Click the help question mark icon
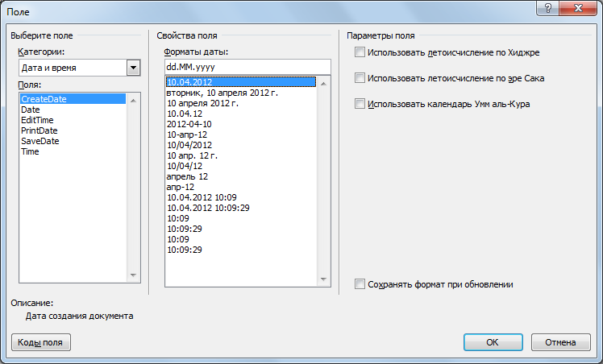 point(548,8)
